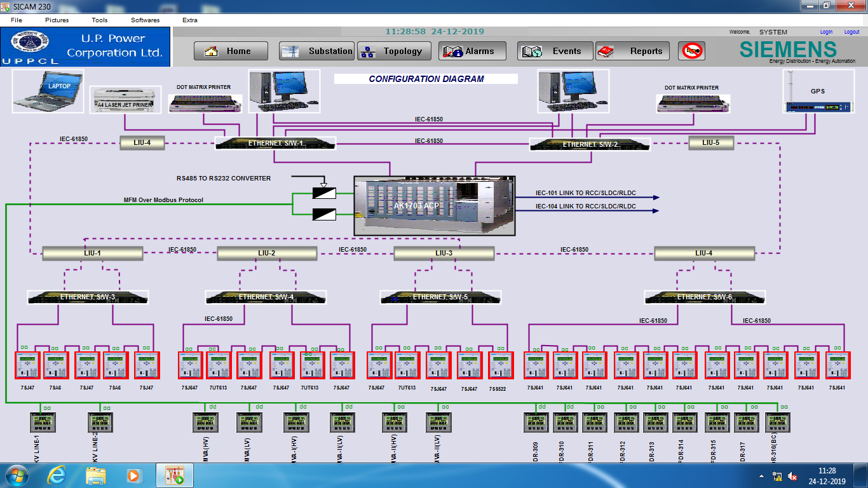Open the media player from taskbar
The width and height of the screenshot is (868, 488).
coord(134,475)
